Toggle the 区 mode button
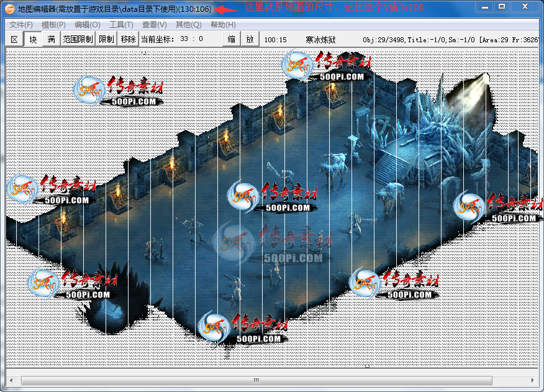544x392 pixels. coord(14,39)
